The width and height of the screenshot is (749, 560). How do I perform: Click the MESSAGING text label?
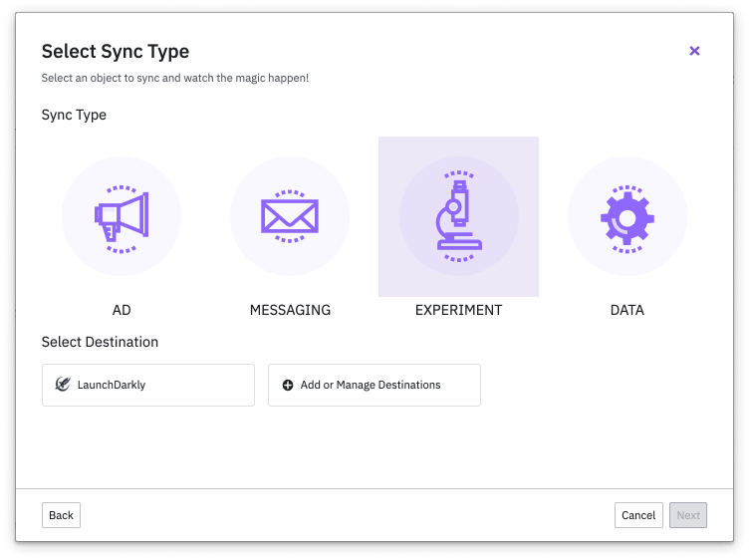(290, 310)
